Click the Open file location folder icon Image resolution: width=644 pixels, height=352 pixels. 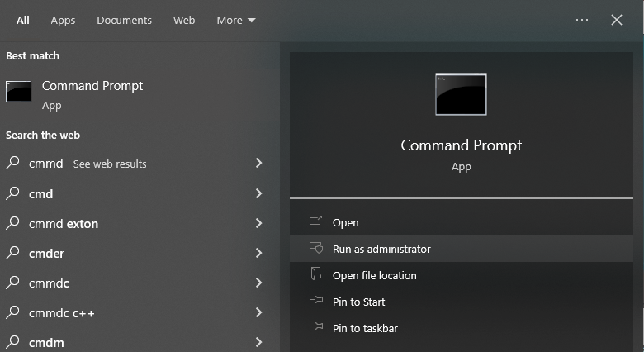(x=315, y=275)
